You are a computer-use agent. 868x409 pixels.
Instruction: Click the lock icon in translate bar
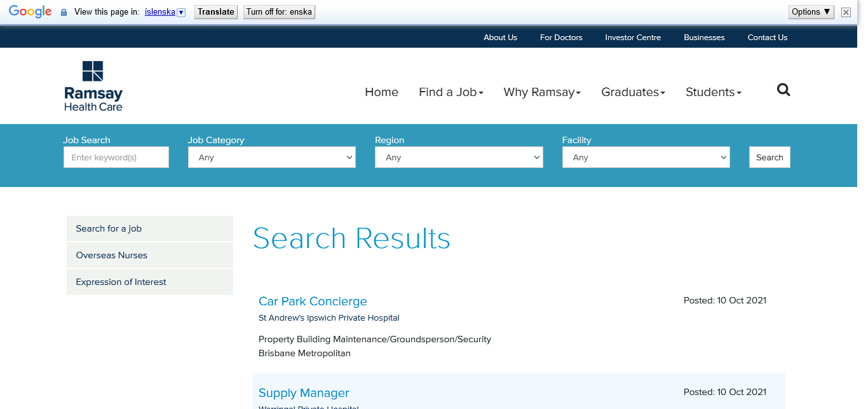(64, 12)
